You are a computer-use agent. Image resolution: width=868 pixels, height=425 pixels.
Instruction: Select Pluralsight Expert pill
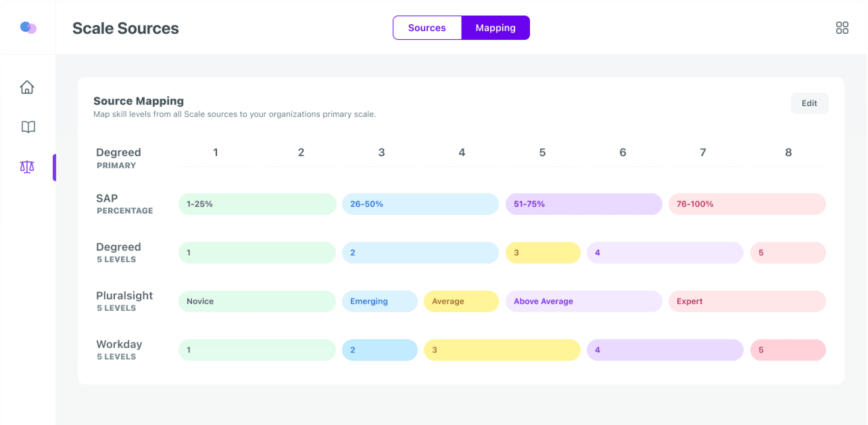click(x=747, y=301)
